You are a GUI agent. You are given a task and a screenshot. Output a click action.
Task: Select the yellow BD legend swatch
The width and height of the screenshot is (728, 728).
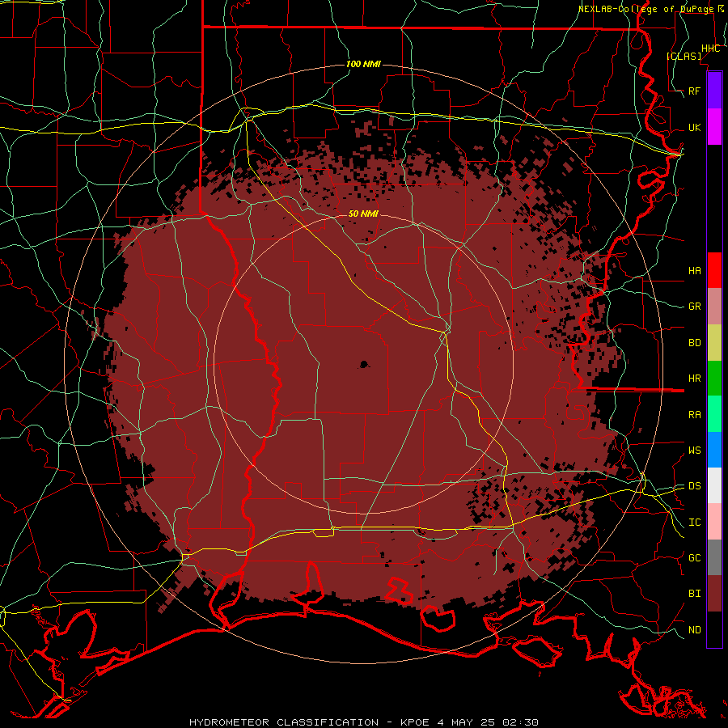714,342
